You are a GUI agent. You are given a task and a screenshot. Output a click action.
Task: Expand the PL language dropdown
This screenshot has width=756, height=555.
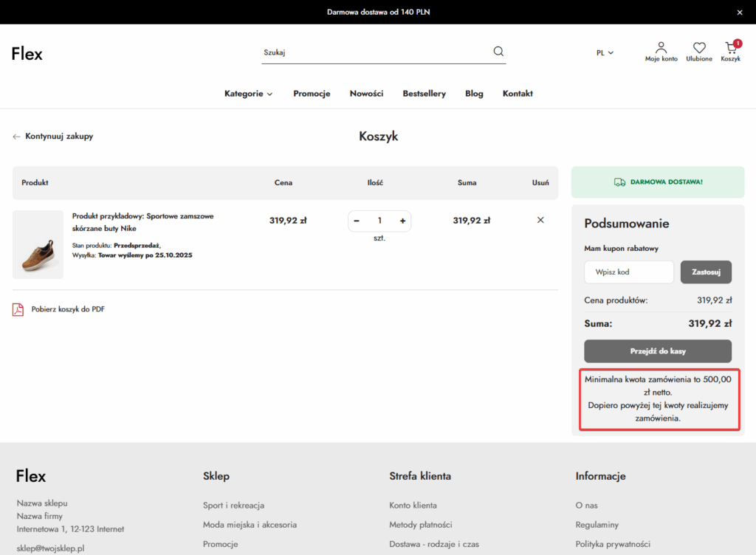pyautogui.click(x=605, y=52)
